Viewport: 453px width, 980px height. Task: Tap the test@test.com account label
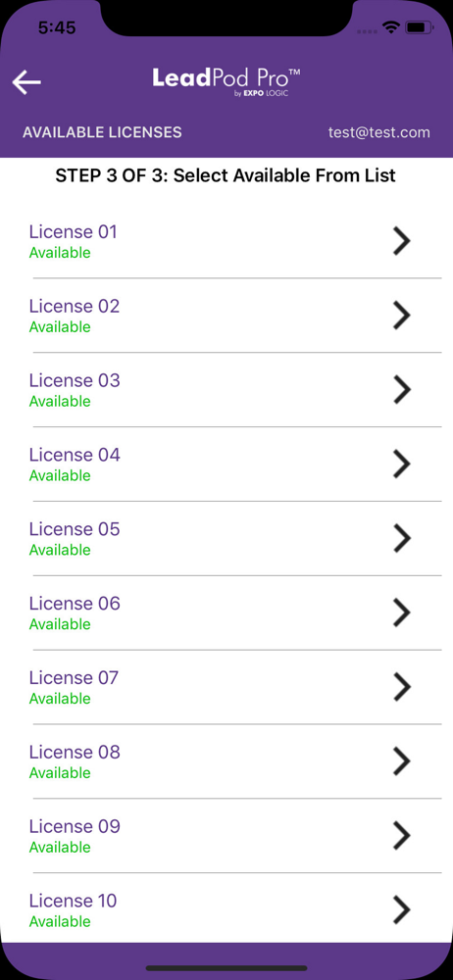click(x=379, y=132)
